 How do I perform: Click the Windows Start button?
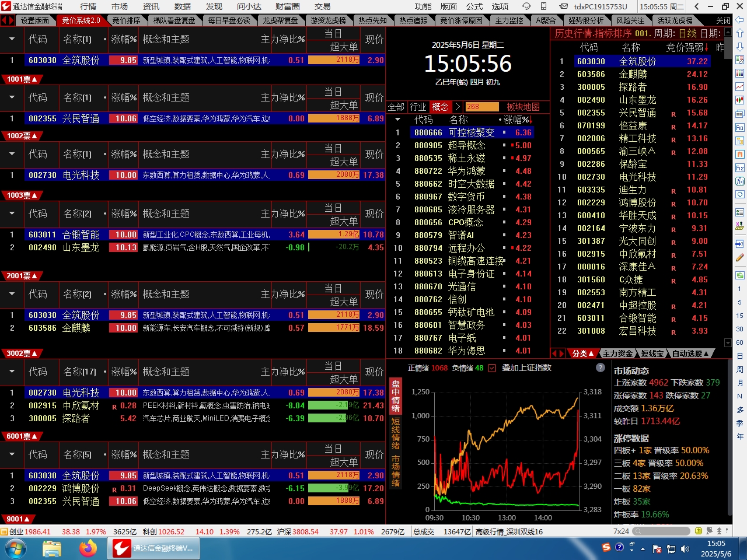16,548
